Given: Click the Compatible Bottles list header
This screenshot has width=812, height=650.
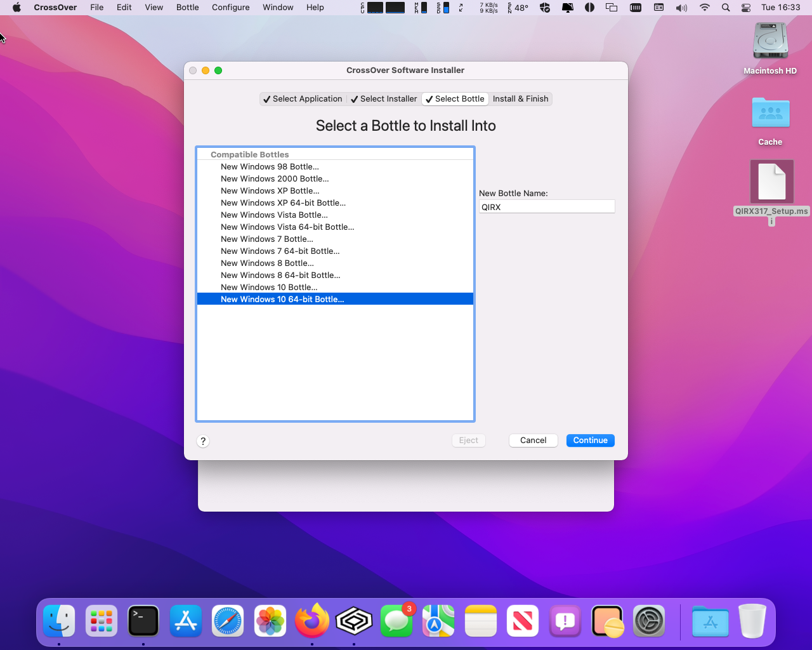Looking at the screenshot, I should tap(335, 154).
